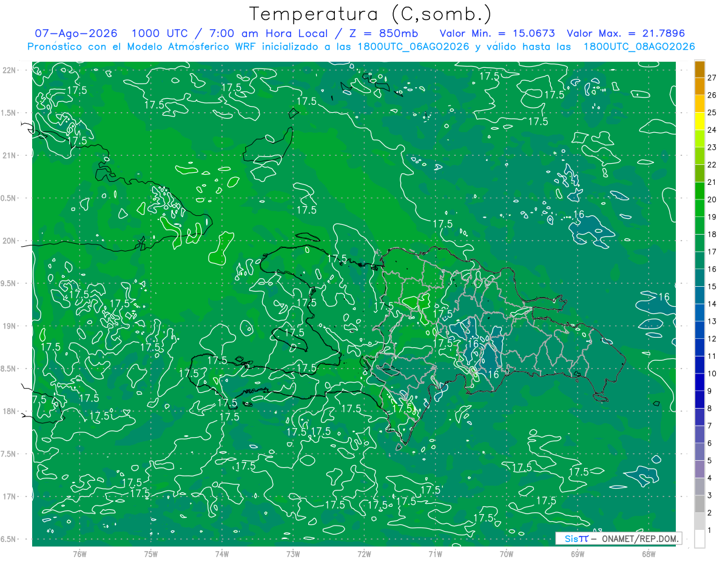Click the longitude axis label 70W
This screenshot has height=562, width=728.
[507, 554]
